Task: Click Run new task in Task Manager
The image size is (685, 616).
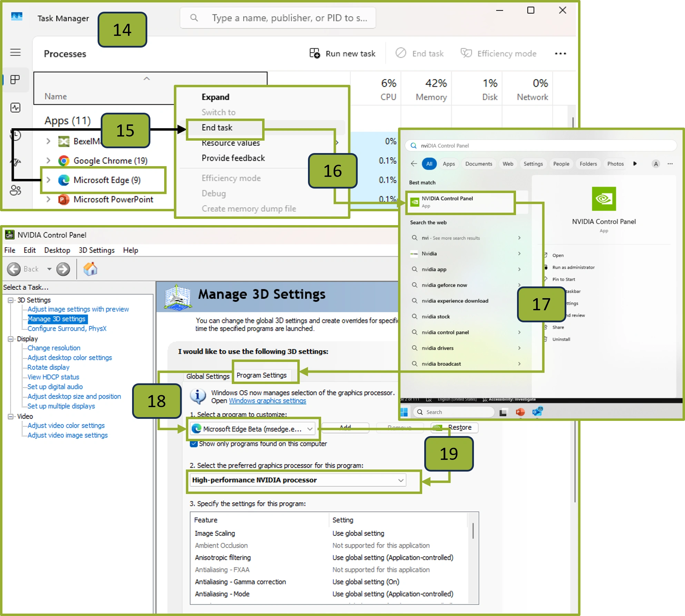Action: pos(342,53)
